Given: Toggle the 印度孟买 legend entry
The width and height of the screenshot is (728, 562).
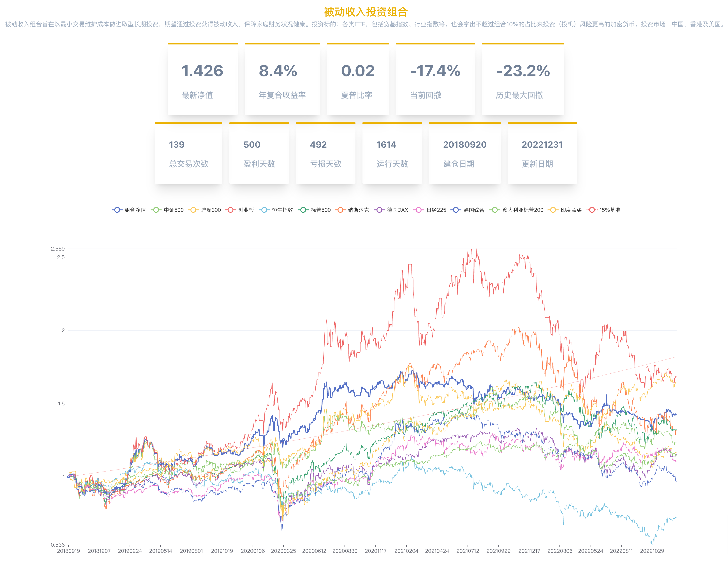Looking at the screenshot, I should 553,210.
